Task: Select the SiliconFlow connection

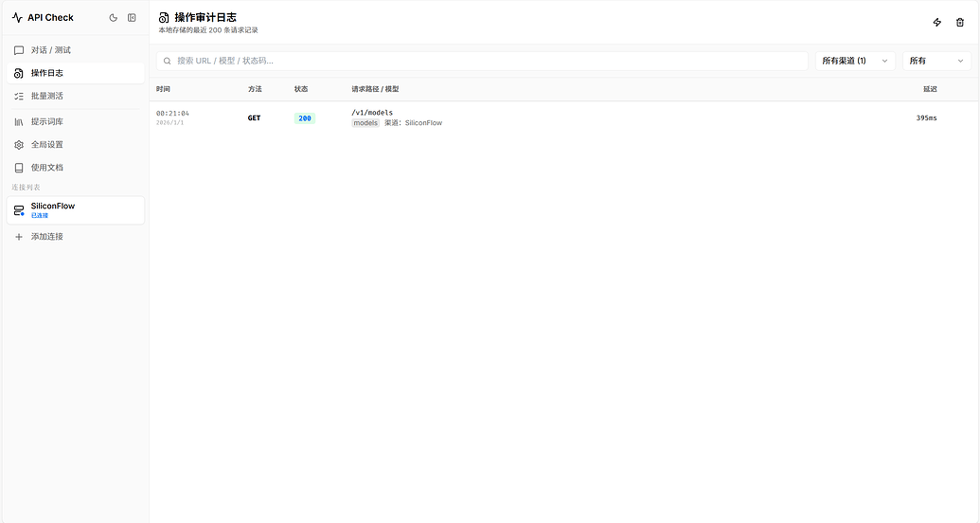Action: [76, 210]
